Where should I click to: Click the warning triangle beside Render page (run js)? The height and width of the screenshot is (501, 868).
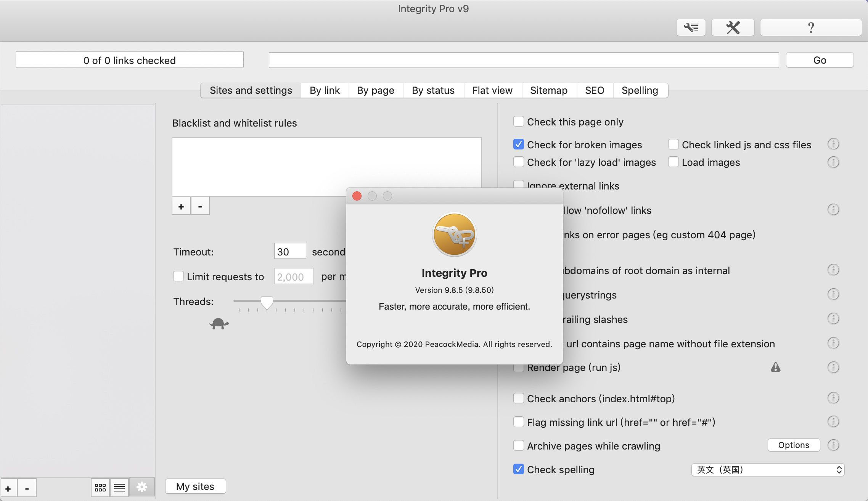pos(775,367)
